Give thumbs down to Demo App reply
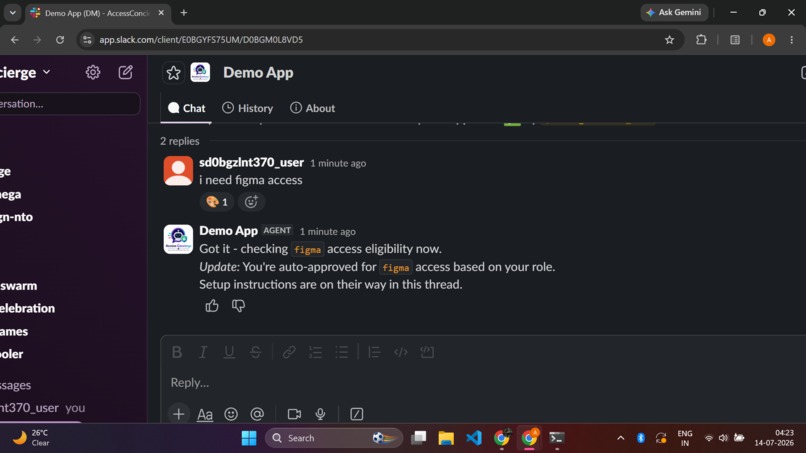Image resolution: width=806 pixels, height=453 pixels. point(238,306)
